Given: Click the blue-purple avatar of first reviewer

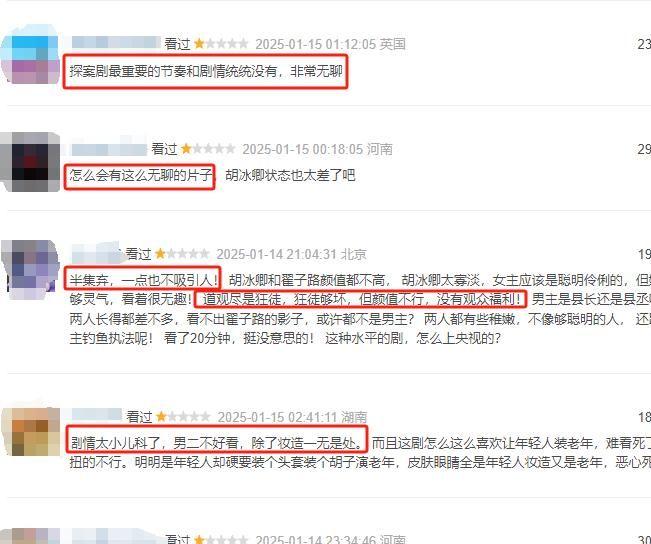Looking at the screenshot, I should coord(30,54).
